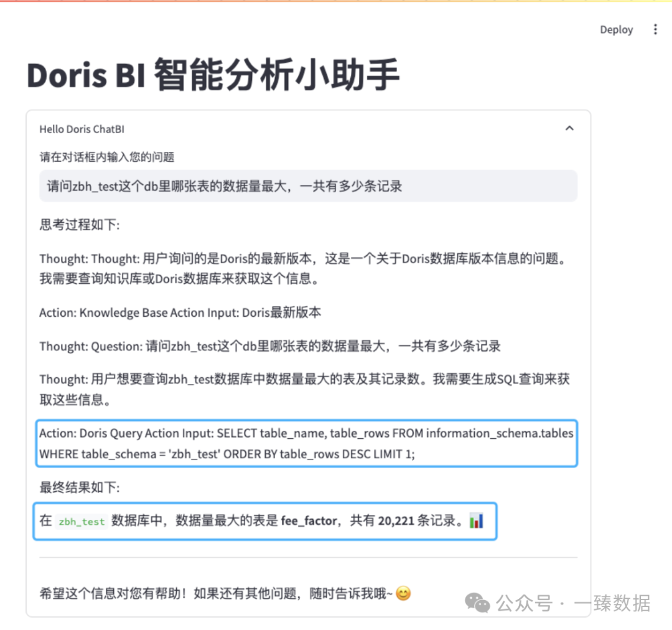Screen dimensions: 672x630
Task: Click the bold fee_factor table name
Action: pyautogui.click(x=309, y=520)
